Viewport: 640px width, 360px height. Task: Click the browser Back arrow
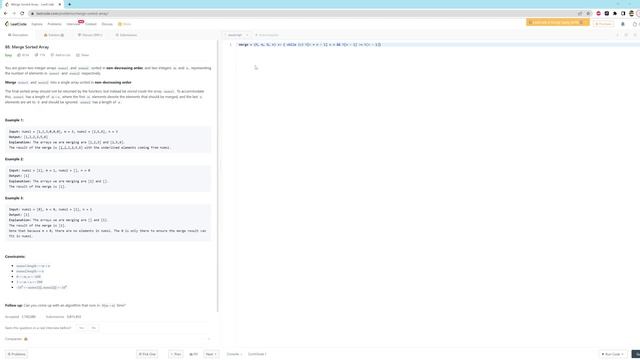6,13
